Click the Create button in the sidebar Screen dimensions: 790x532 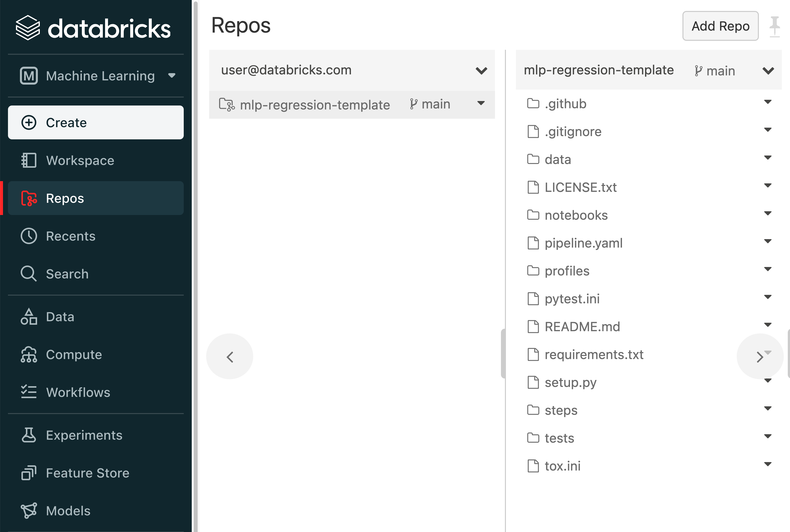click(96, 122)
